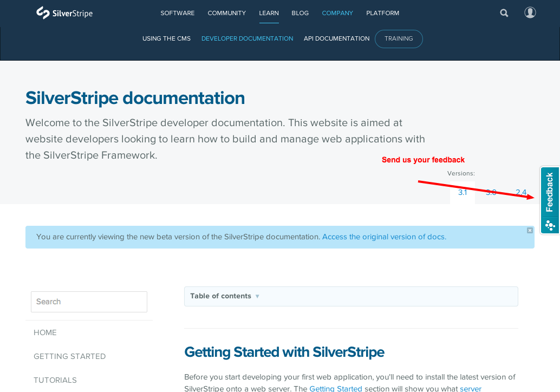The width and height of the screenshot is (560, 392).
Task: Click the dots icon below Feedback
Action: [550, 225]
